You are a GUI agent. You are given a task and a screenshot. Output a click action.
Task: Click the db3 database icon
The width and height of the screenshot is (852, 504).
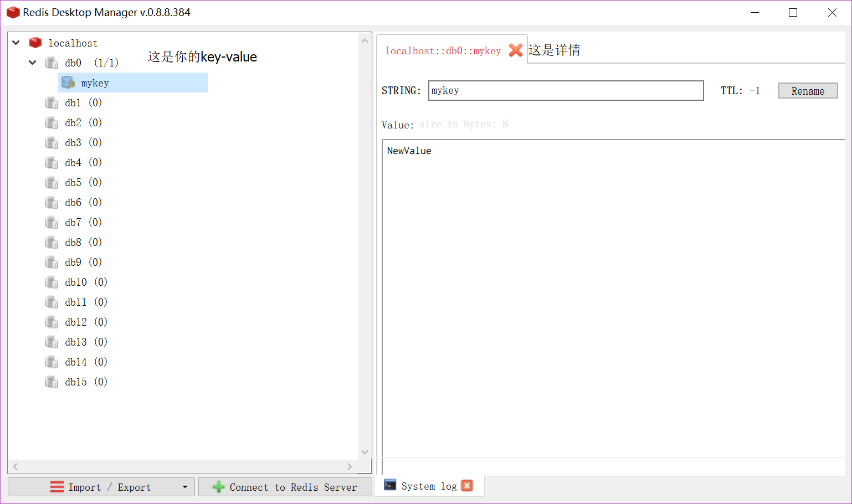[52, 142]
